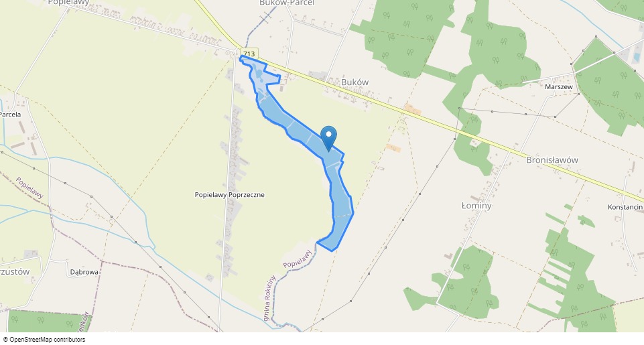The width and height of the screenshot is (644, 345).
Task: Click the Parcela label on left edge
Action: (10, 115)
